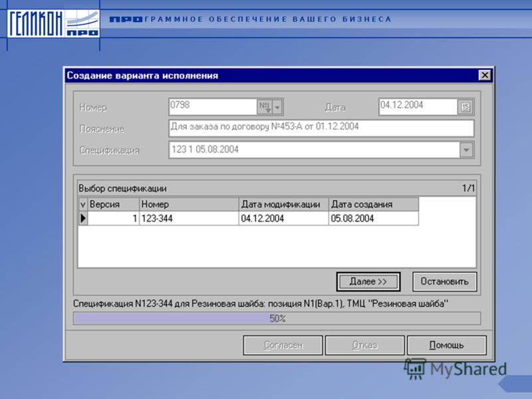Click the Согласен button
Viewport: 532px width, 399px height.
pos(283,345)
